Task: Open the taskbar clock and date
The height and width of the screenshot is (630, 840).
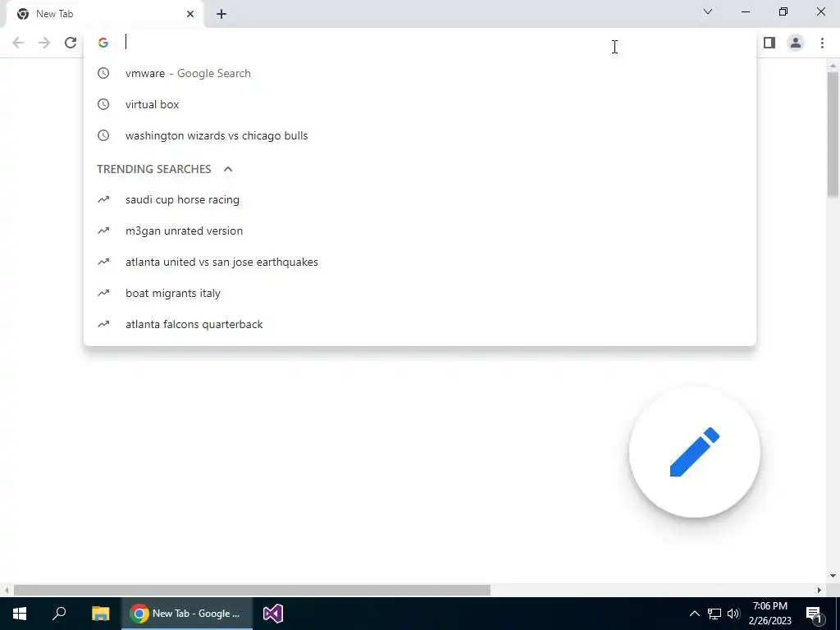Action: coord(769,614)
